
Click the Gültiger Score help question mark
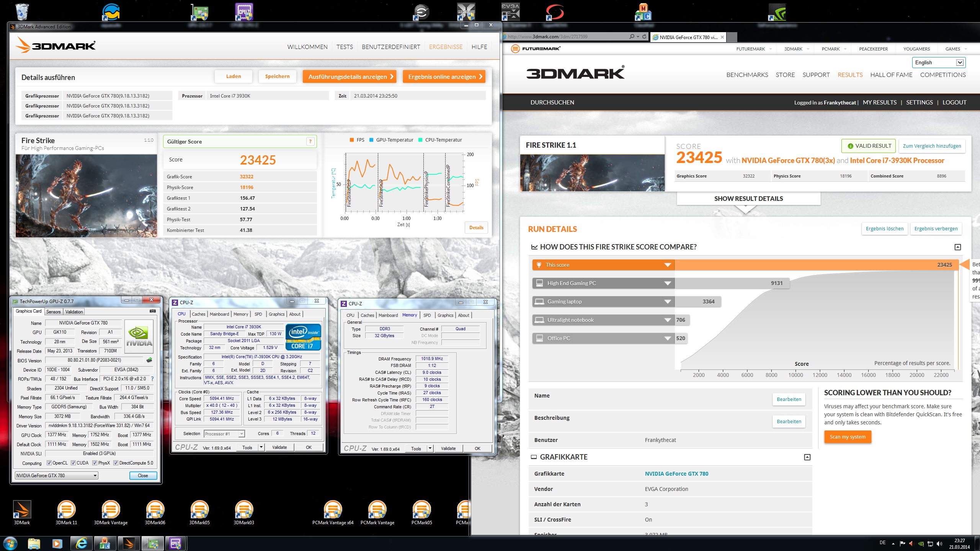310,142
